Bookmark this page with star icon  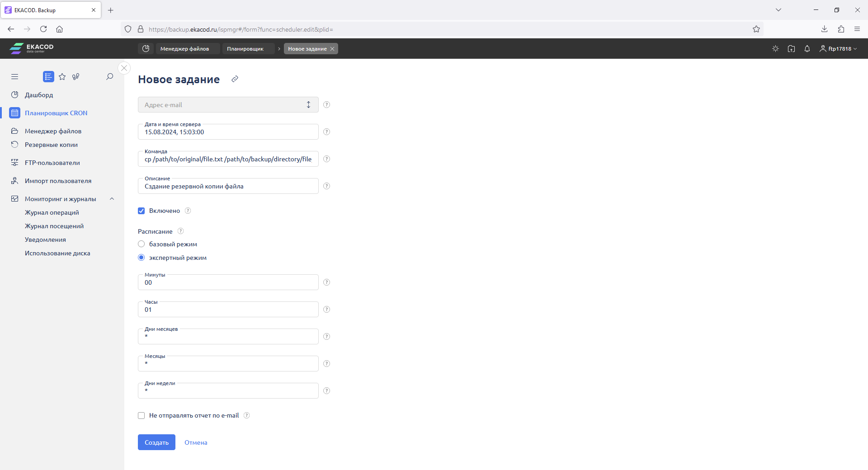click(x=756, y=29)
